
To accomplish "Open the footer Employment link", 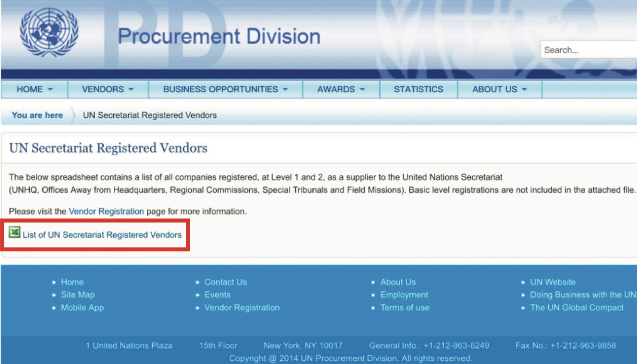I will click(x=404, y=294).
